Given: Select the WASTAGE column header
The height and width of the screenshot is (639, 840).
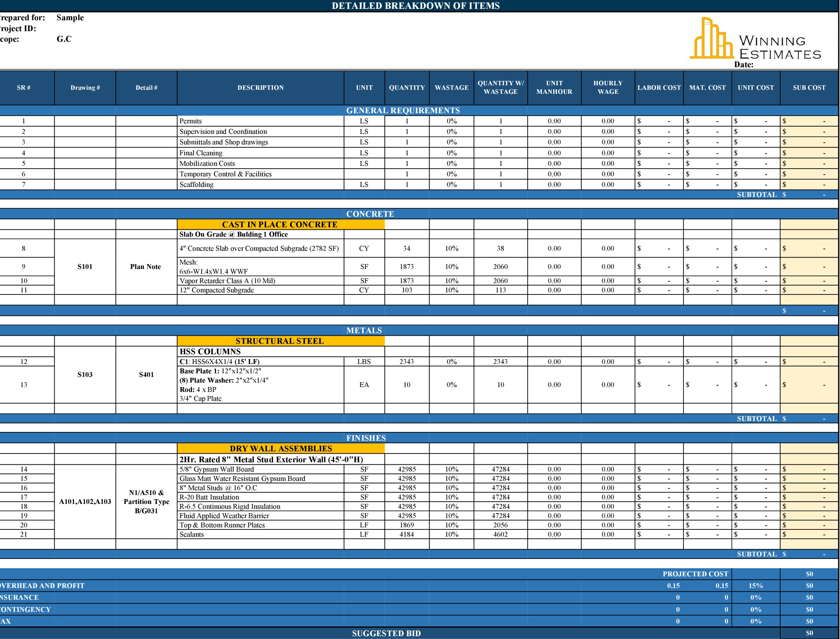Looking at the screenshot, I should 451,87.
